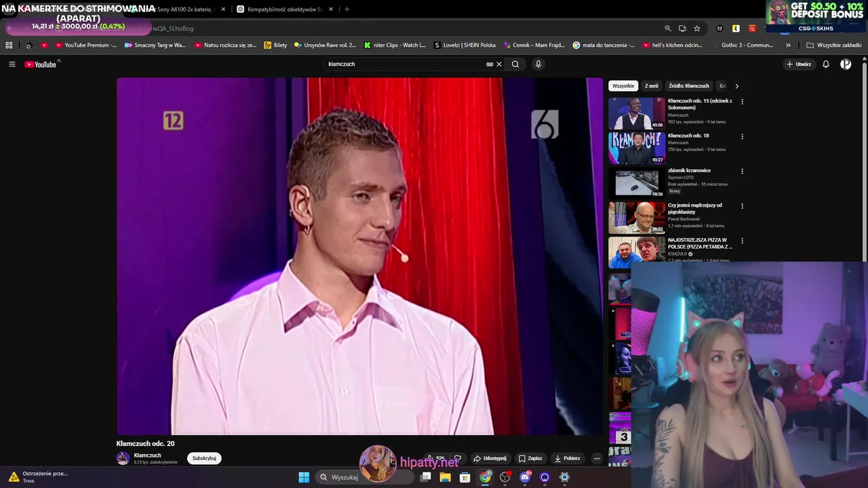Image resolution: width=868 pixels, height=488 pixels.
Task: Clear the search text with the X
Action: click(499, 64)
